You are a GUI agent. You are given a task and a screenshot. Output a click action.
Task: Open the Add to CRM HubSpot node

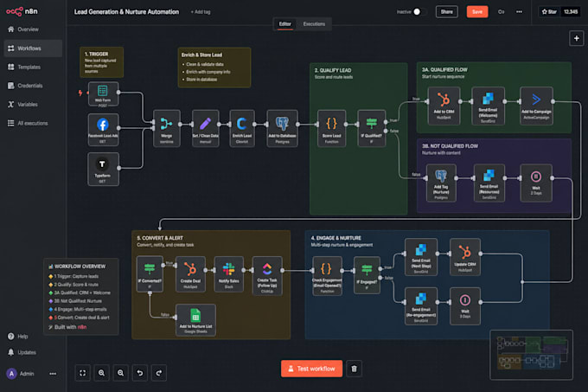[444, 106]
